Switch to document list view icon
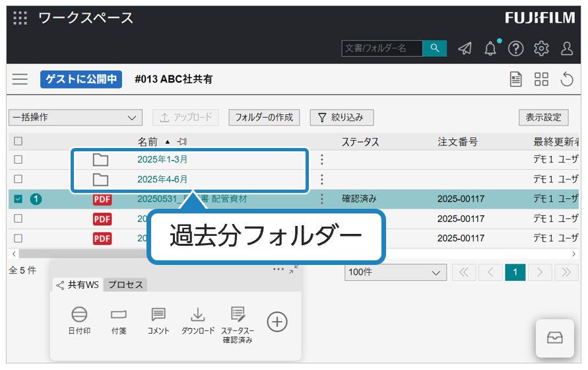 point(516,79)
